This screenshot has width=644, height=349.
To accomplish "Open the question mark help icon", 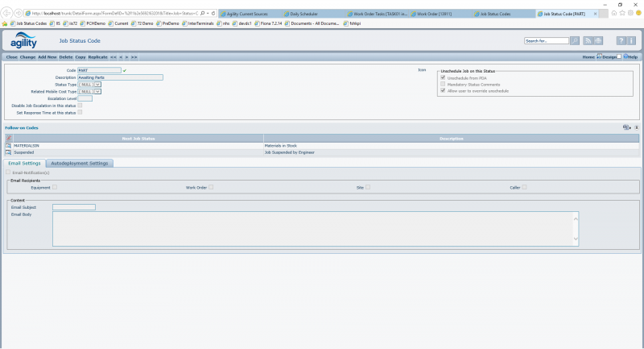I will point(621,40).
